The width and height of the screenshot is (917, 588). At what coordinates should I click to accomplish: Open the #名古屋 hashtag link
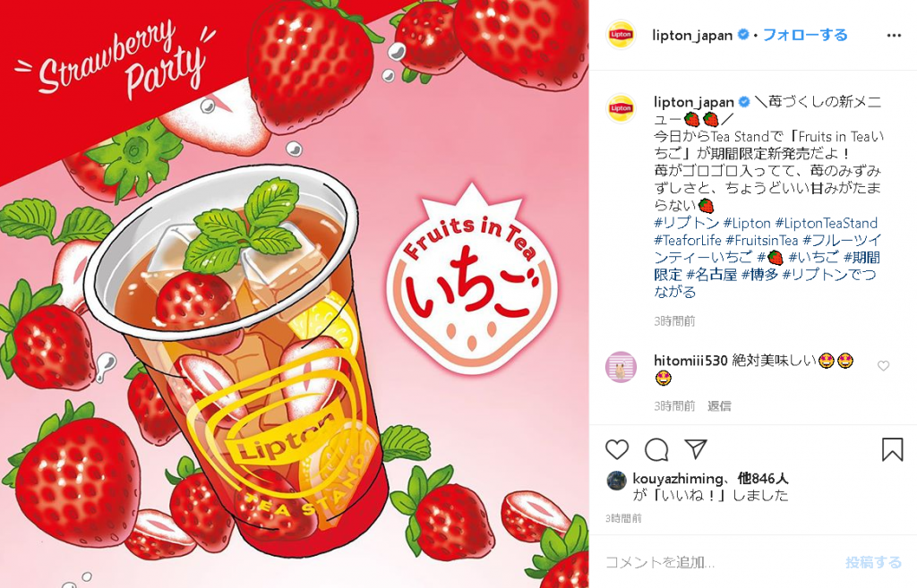coord(711,274)
